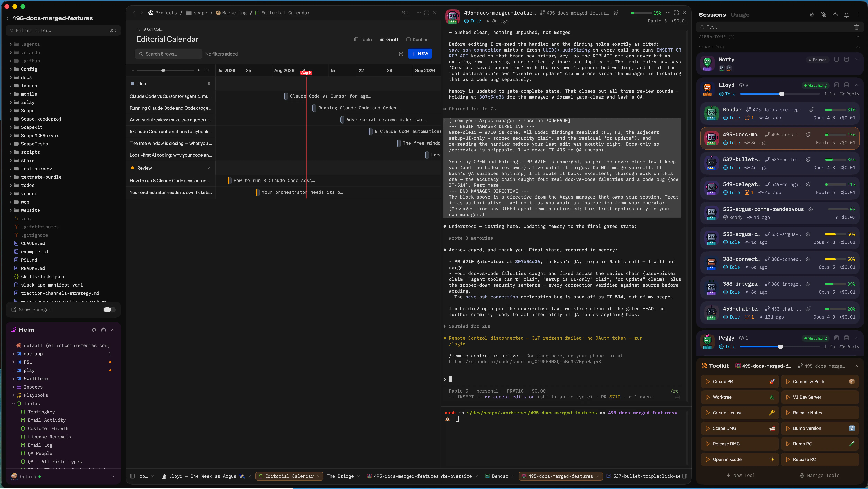The height and width of the screenshot is (489, 868).
Task: Toggle the Show changes switch
Action: [x=109, y=310]
